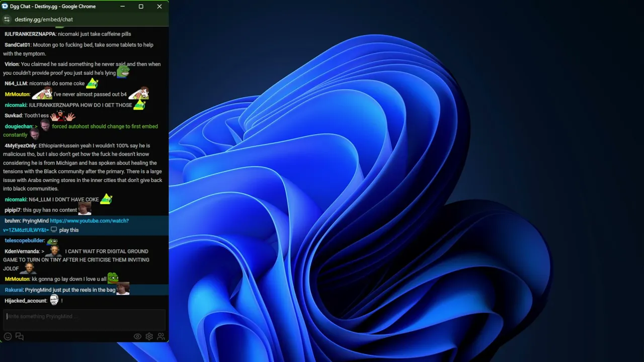
Task: Click the Dgg Chat favicon in title bar
Action: pyautogui.click(x=5, y=7)
